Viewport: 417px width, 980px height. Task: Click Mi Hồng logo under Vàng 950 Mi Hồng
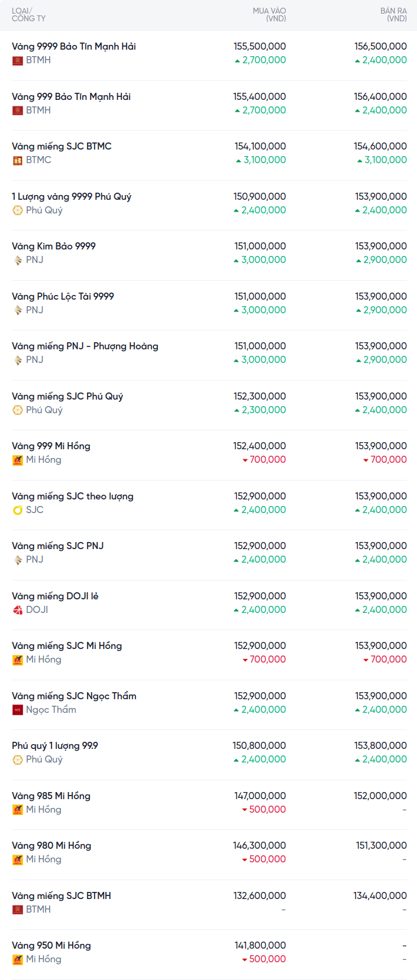18,959
